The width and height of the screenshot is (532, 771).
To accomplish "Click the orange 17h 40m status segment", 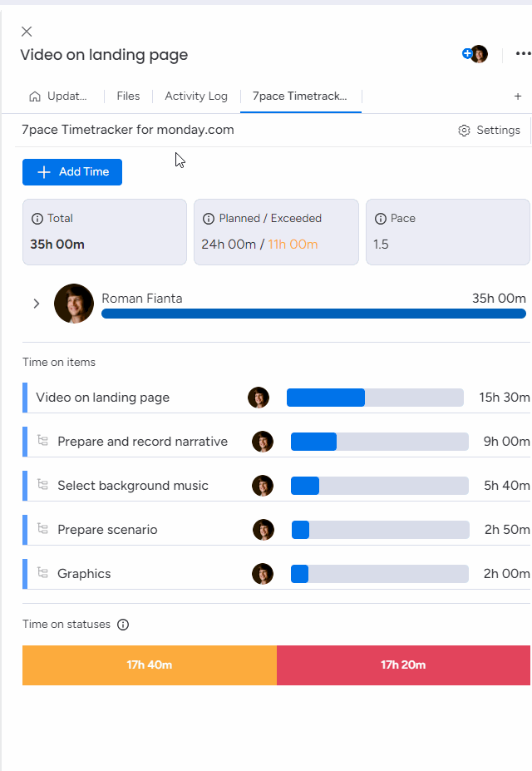I will click(150, 665).
